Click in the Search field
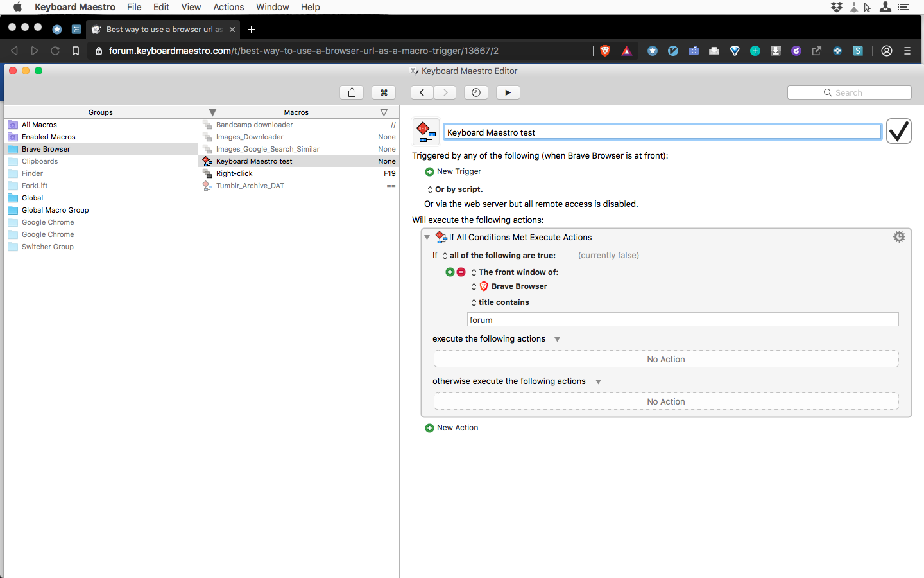Image resolution: width=924 pixels, height=578 pixels. coord(849,92)
